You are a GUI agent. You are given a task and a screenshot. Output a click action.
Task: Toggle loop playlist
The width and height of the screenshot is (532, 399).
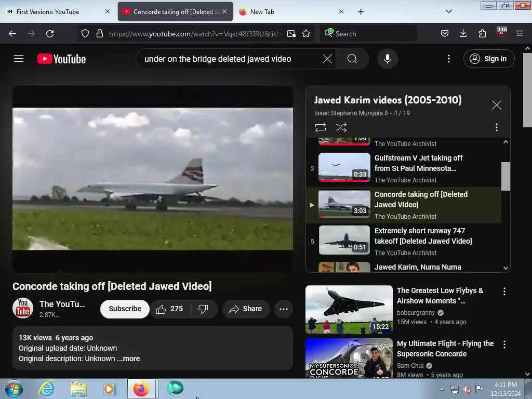tap(320, 127)
